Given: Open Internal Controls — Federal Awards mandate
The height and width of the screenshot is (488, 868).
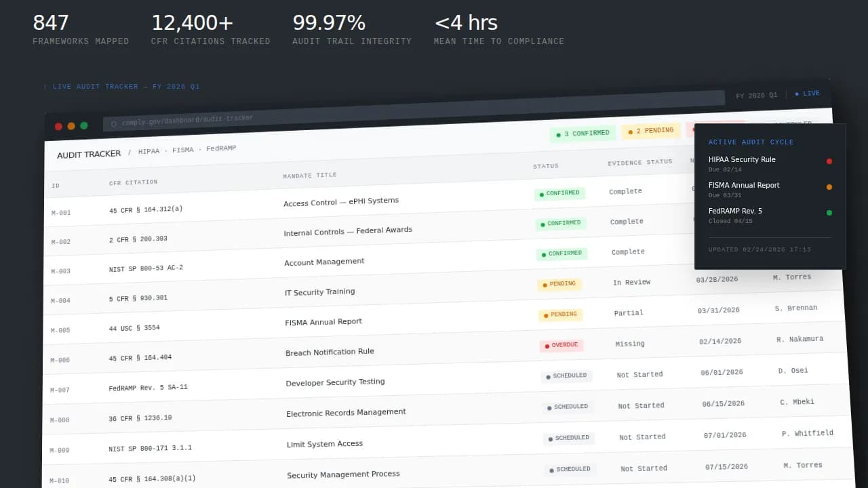Looking at the screenshot, I should click(x=348, y=231).
